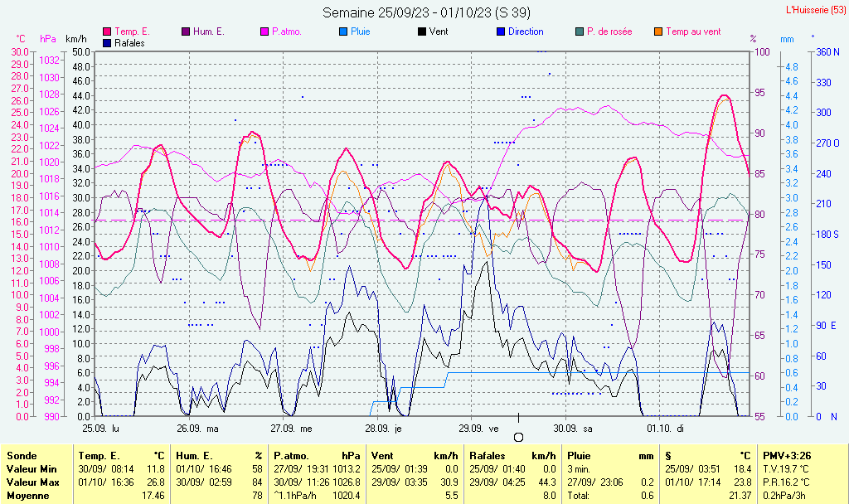Image resolution: width=849 pixels, height=504 pixels.
Task: Click the 25.09. lu date label
Action: [101, 429]
